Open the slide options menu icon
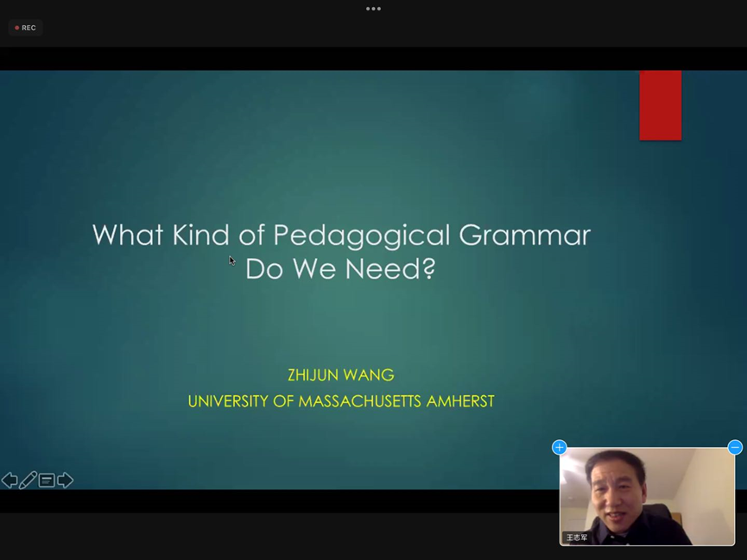The width and height of the screenshot is (747, 560). 47,481
